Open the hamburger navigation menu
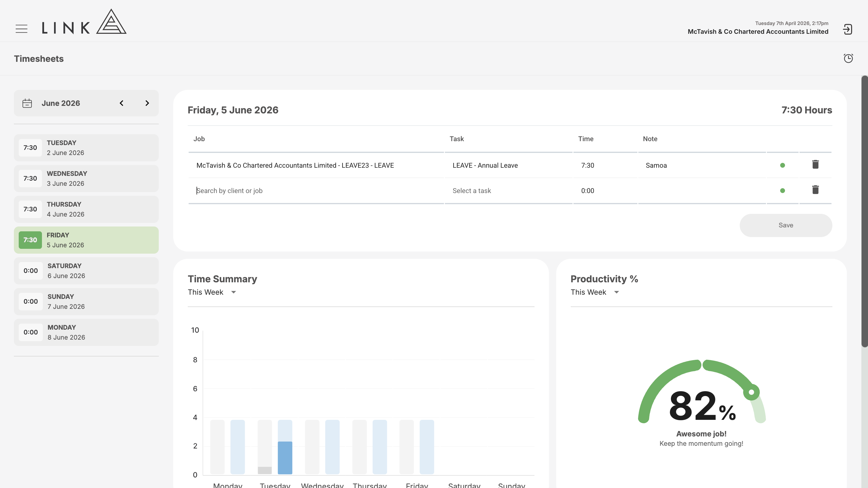 [x=21, y=29]
